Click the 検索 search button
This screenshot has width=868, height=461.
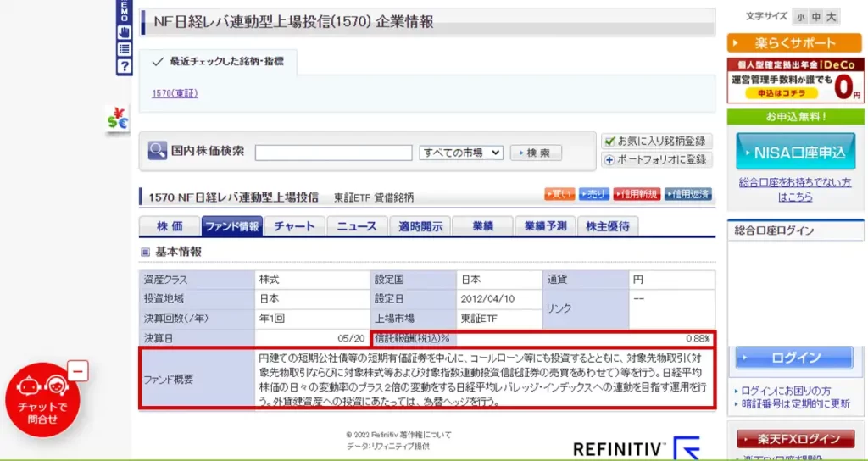click(536, 153)
